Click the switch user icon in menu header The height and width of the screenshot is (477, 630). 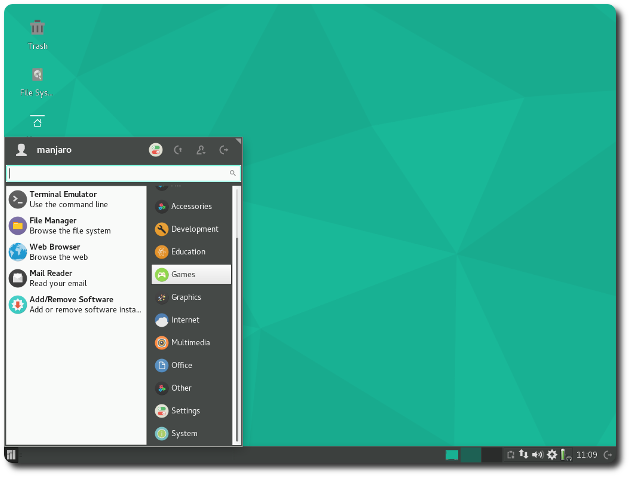201,150
